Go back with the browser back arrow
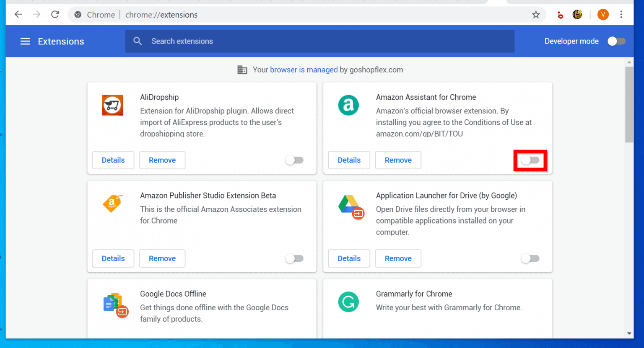 click(x=18, y=15)
